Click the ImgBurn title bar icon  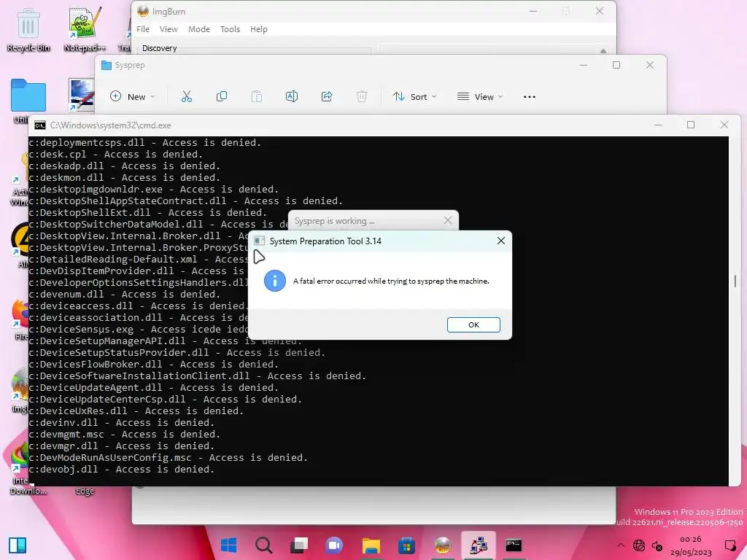tap(142, 11)
